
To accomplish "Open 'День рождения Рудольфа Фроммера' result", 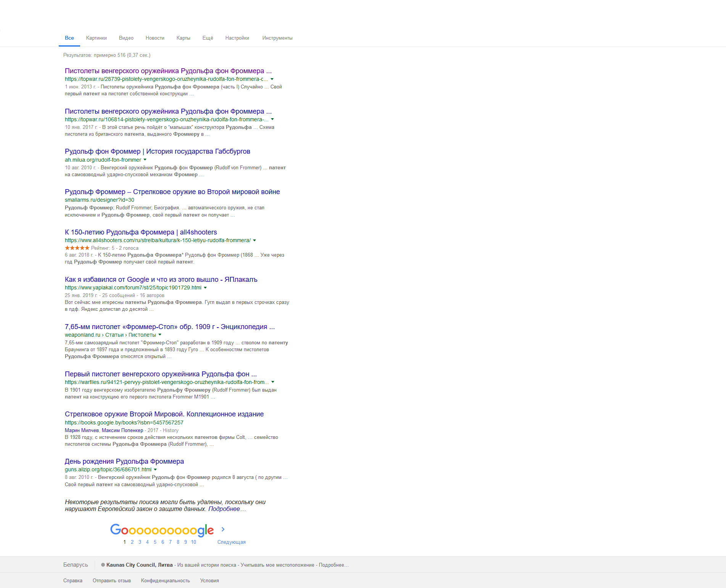I will [x=124, y=461].
